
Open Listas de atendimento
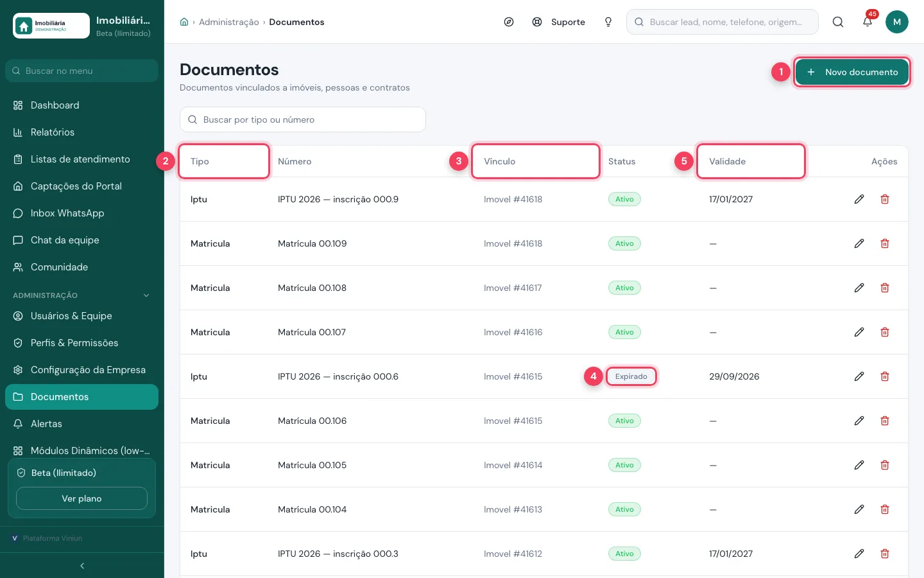81,159
